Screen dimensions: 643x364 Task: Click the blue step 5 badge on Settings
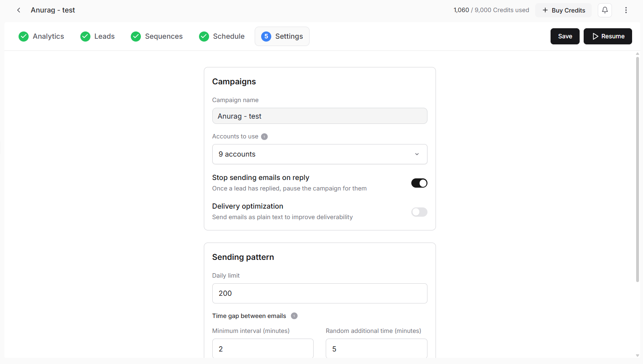point(266,36)
